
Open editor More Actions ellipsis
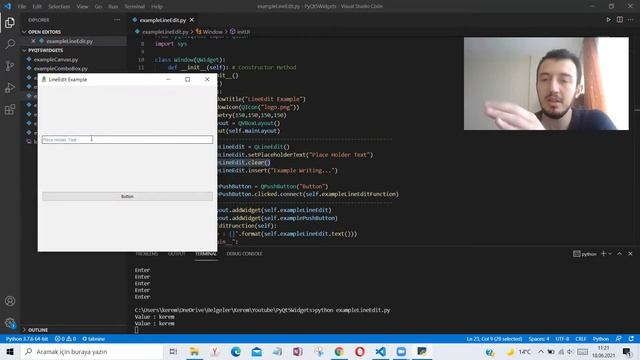tap(631, 20)
